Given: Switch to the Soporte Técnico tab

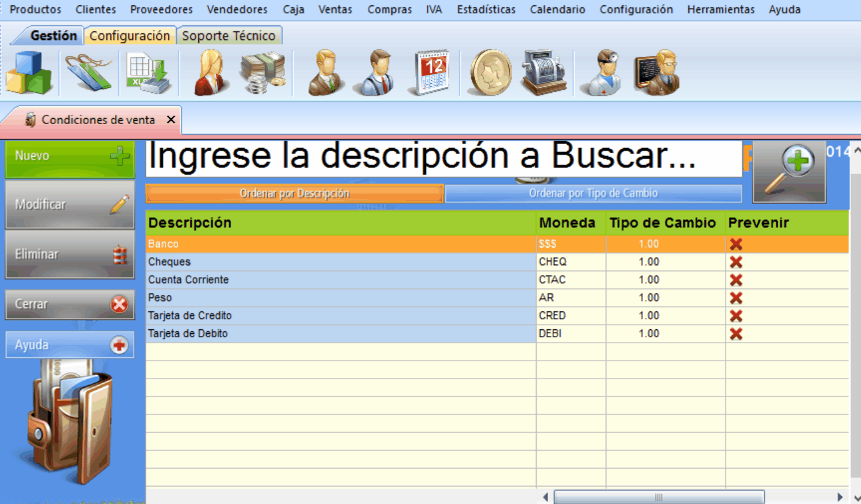Looking at the screenshot, I should tap(229, 36).
